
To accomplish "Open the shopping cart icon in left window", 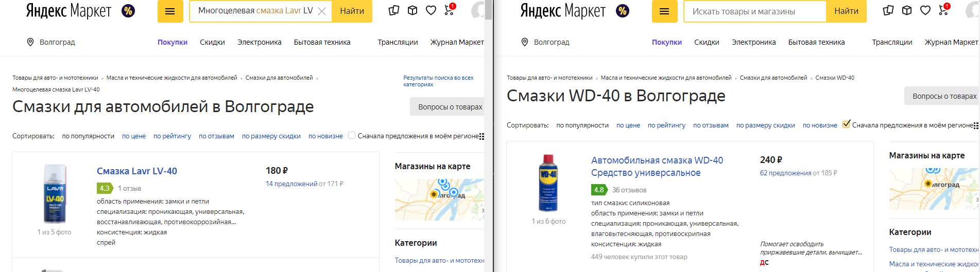I will click(449, 10).
